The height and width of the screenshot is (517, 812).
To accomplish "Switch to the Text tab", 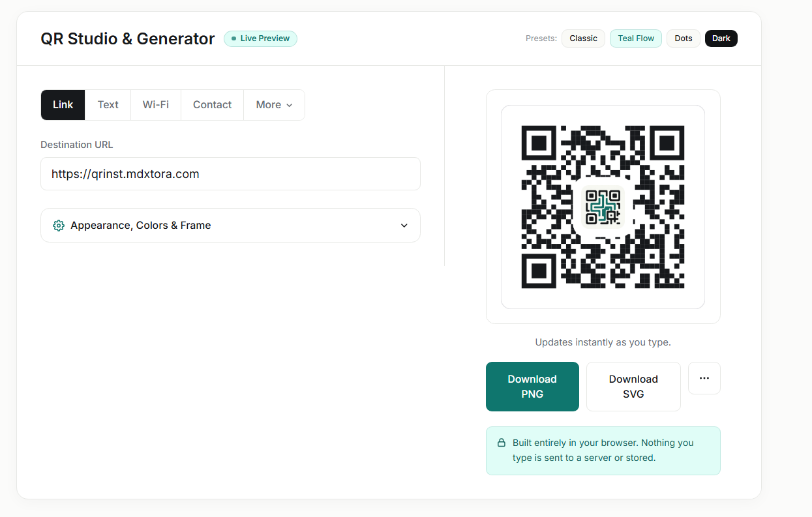I will coord(108,105).
